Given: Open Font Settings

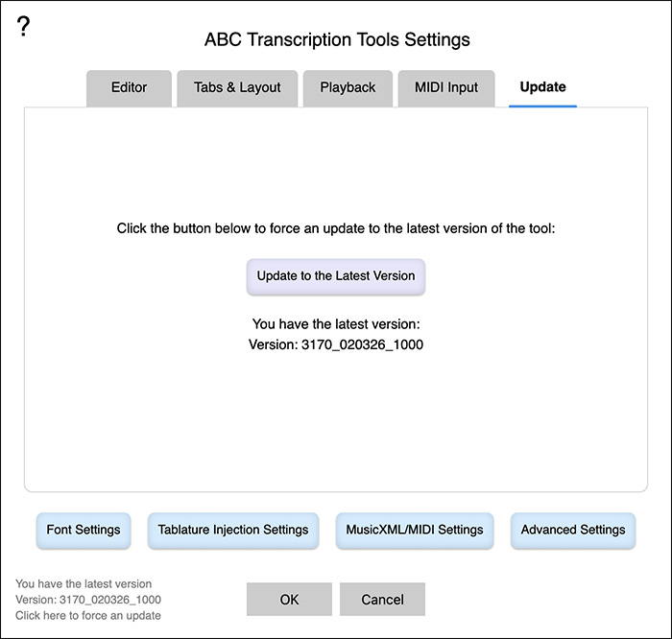Looking at the screenshot, I should coord(84,530).
